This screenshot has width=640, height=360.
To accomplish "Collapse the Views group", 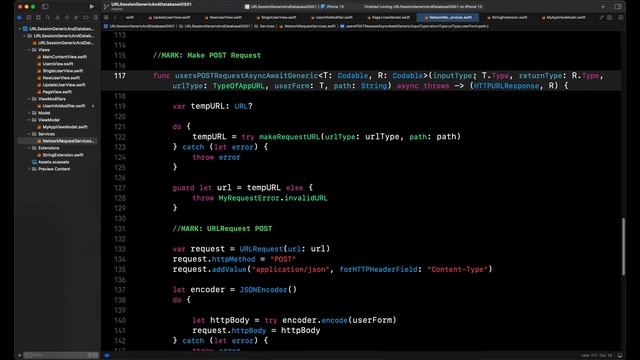I will (29, 50).
